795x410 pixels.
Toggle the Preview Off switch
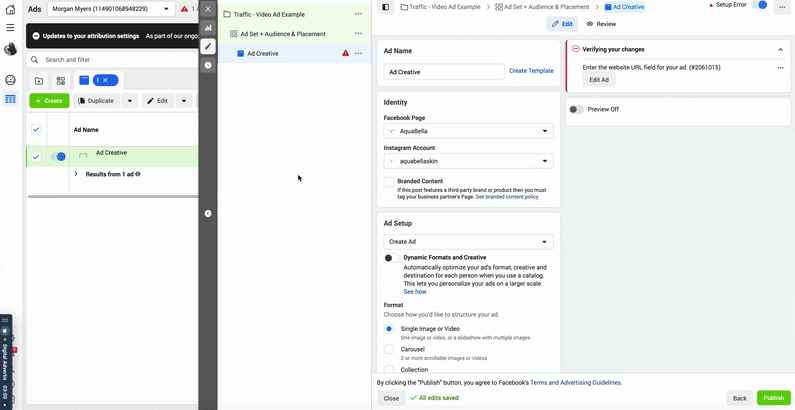click(x=576, y=109)
